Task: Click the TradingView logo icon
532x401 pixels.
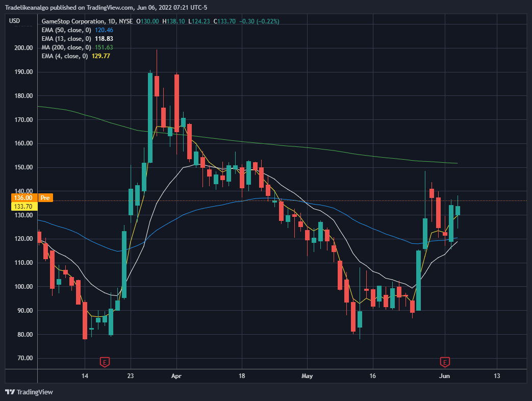Action: click(10, 392)
